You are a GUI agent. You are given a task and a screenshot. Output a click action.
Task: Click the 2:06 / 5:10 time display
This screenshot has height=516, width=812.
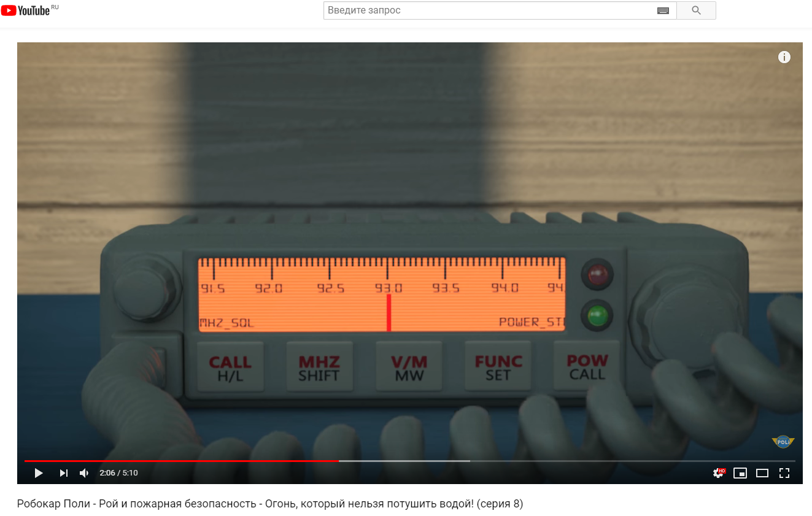click(118, 473)
